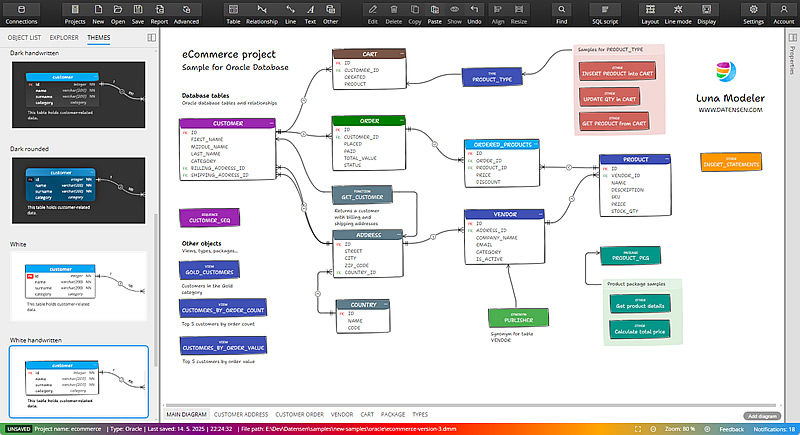Select the Text tool

click(x=310, y=14)
